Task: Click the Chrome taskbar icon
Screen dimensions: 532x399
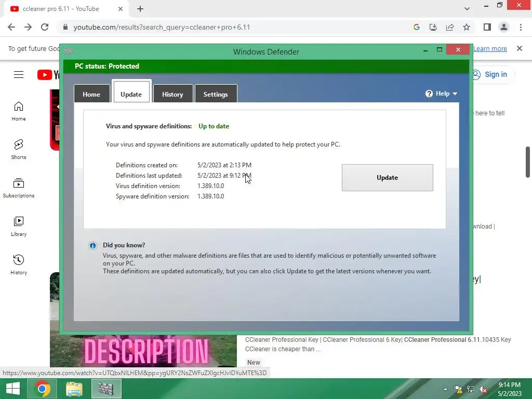Action: (x=42, y=389)
